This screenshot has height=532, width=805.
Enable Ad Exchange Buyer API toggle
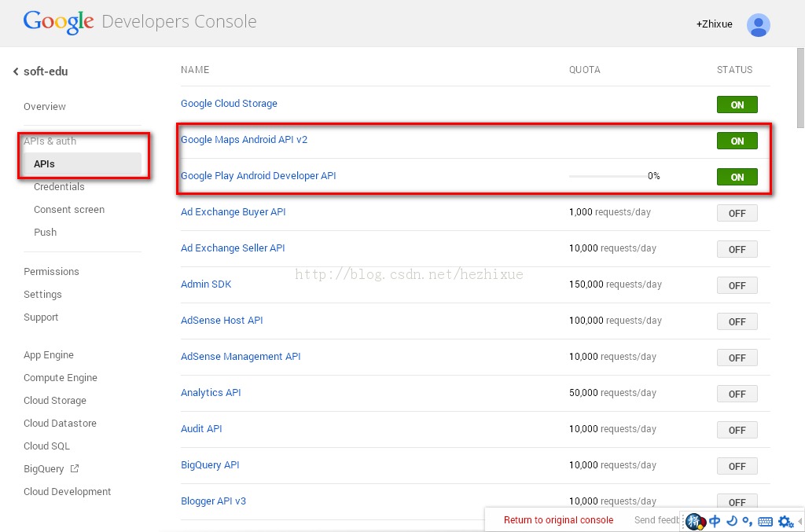point(737,214)
